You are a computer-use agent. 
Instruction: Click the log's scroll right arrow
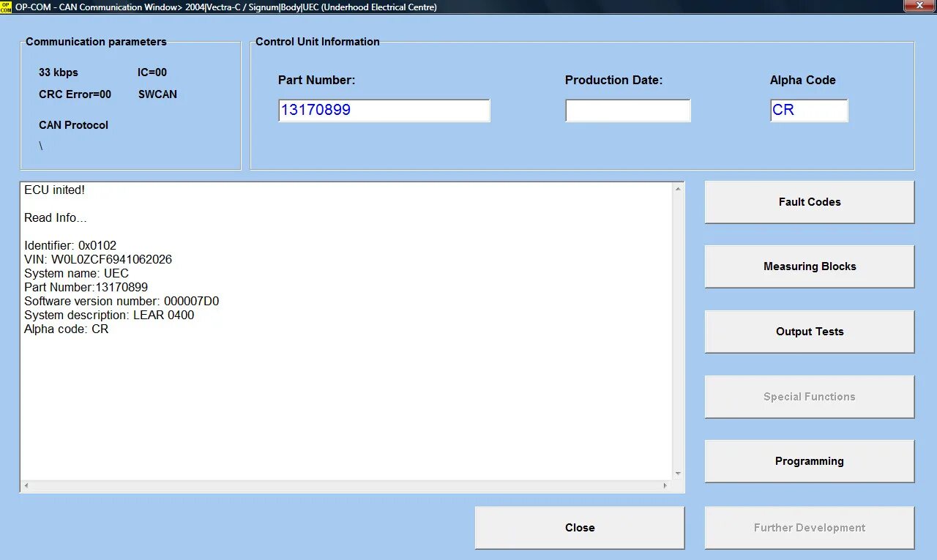[x=665, y=485]
